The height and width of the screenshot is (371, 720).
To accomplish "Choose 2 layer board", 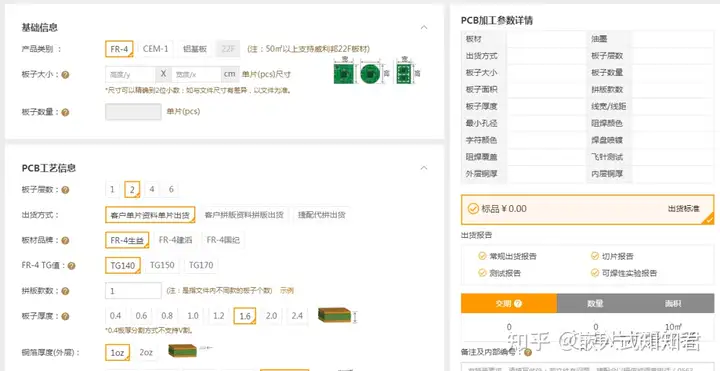I will [x=132, y=190].
